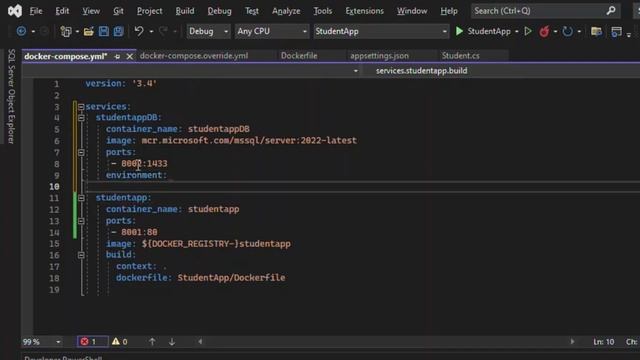This screenshot has width=640, height=360.
Task: Collapse the build node at line 16
Action: 81,255
